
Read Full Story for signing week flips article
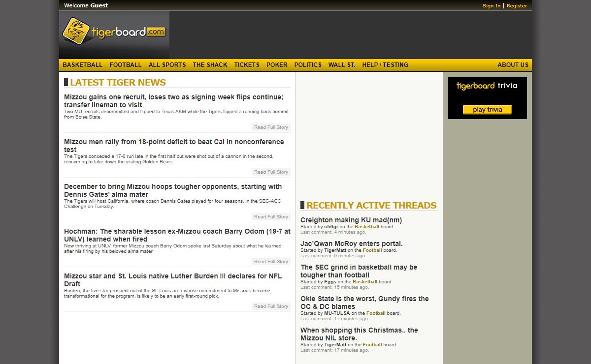pyautogui.click(x=271, y=127)
